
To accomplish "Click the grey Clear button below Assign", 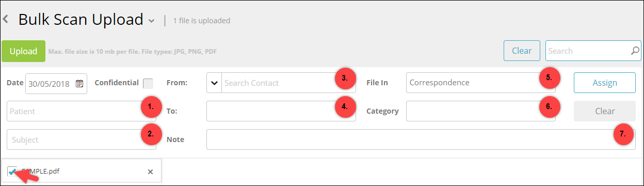I will tap(605, 111).
